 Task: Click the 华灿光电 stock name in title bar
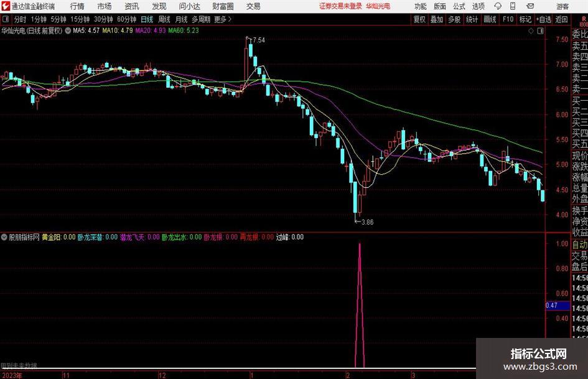(x=378, y=6)
